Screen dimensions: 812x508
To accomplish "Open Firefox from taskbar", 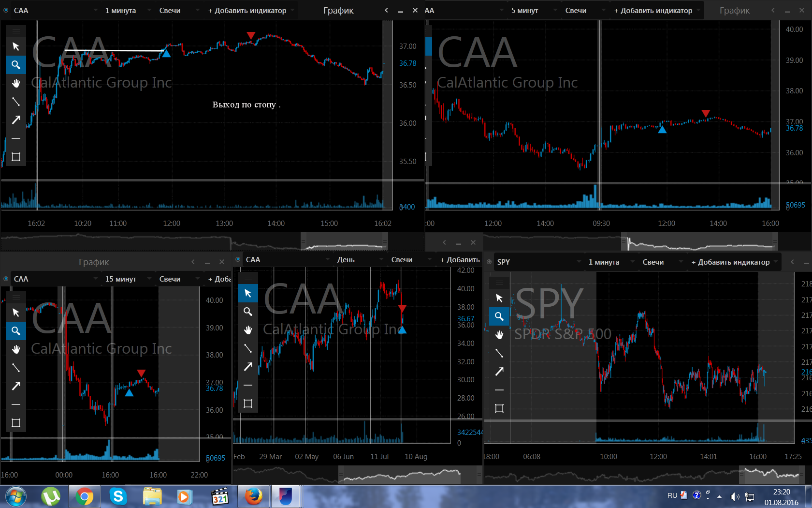I will 253,496.
